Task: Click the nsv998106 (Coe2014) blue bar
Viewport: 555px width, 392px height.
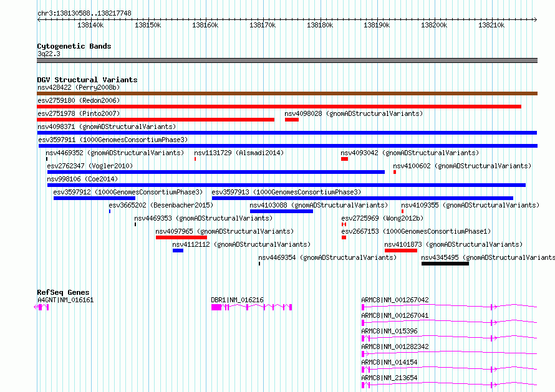Action: click(286, 185)
